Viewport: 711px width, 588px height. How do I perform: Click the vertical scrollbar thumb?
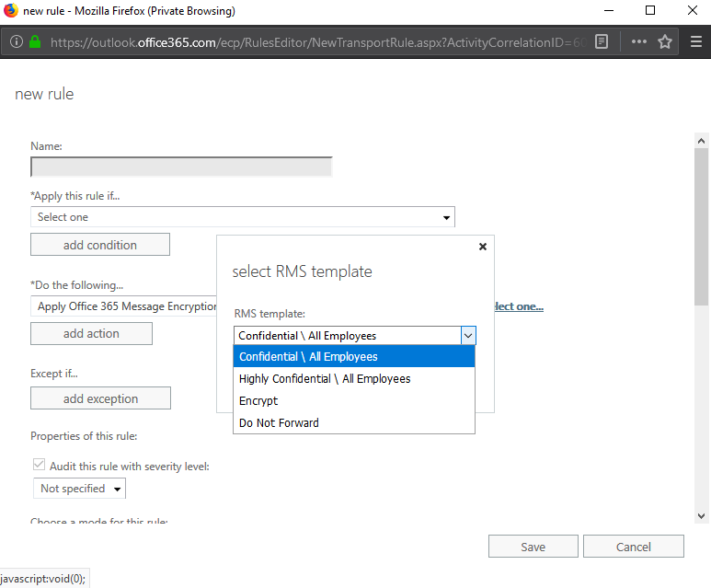(x=701, y=227)
